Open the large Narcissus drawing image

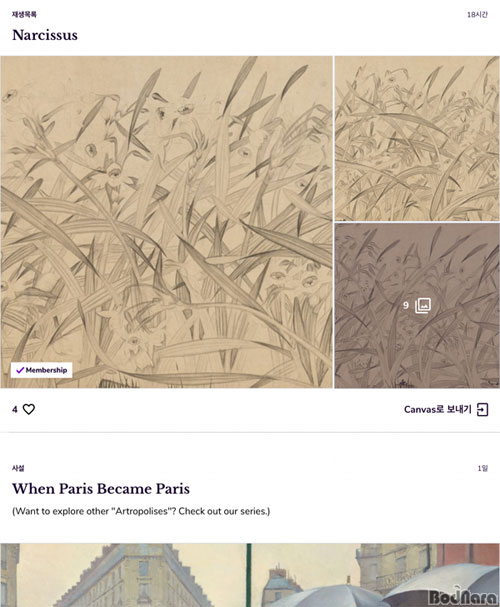166,222
